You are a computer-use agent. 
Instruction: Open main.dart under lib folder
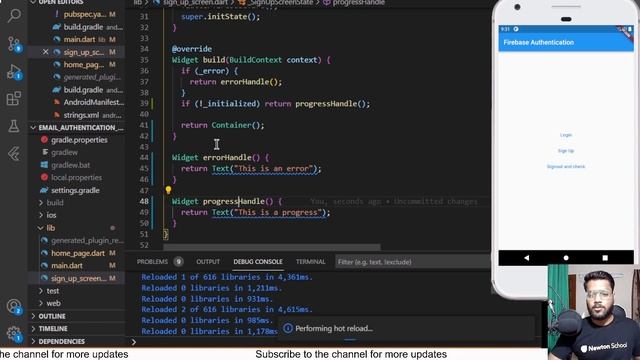[x=67, y=265]
